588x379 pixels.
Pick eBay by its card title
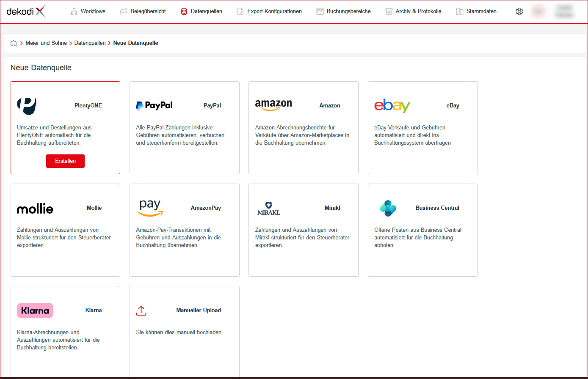click(x=453, y=106)
